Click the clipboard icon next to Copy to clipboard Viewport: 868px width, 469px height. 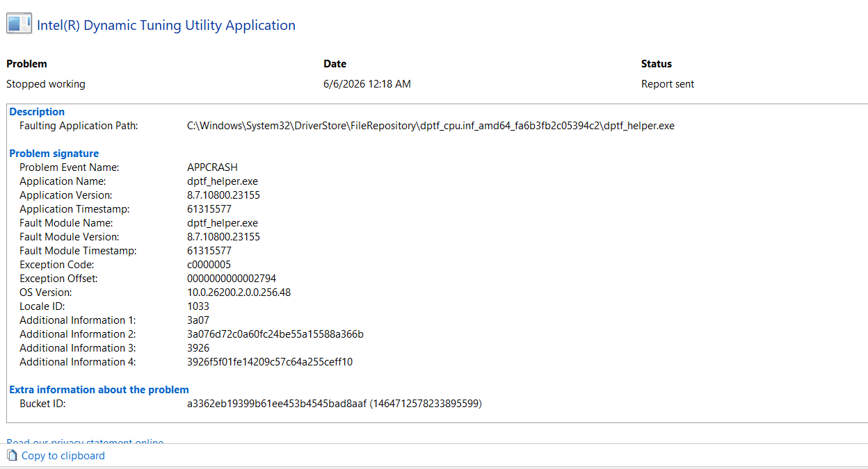pyautogui.click(x=12, y=456)
